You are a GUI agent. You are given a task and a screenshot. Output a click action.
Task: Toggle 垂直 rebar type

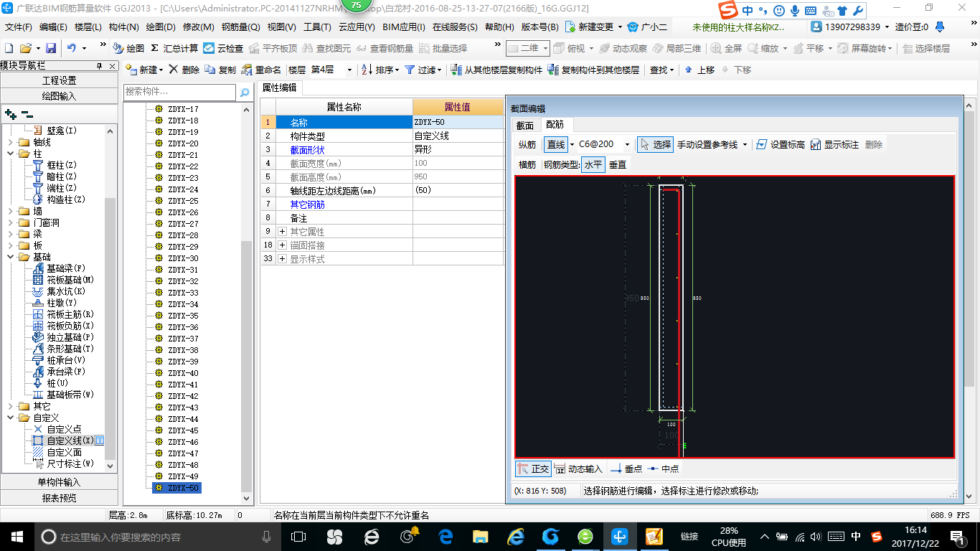tap(618, 164)
